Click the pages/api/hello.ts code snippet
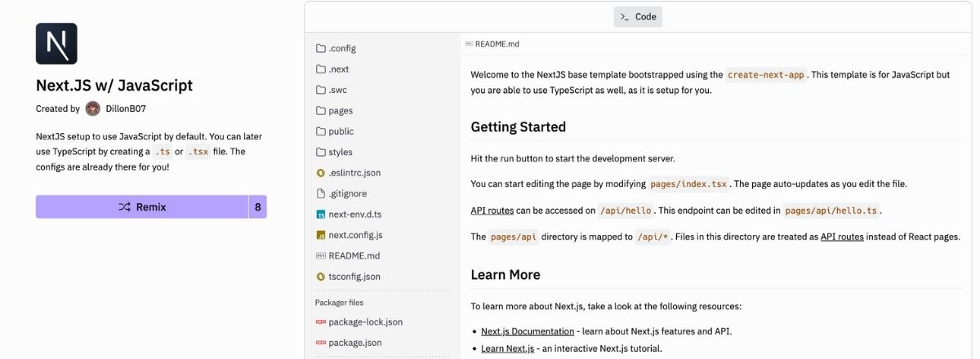This screenshot has height=359, width=980. point(831,211)
